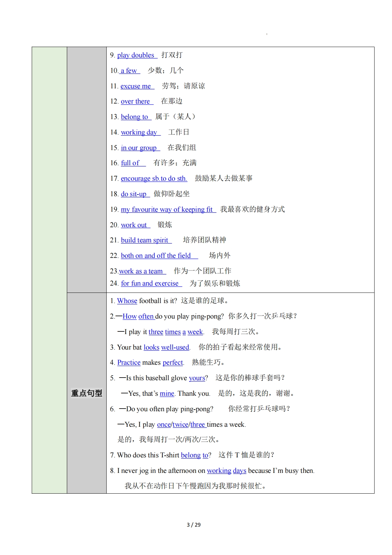Click "my favourite way of keeping fit"
The height and width of the screenshot is (555, 392).
pos(167,209)
